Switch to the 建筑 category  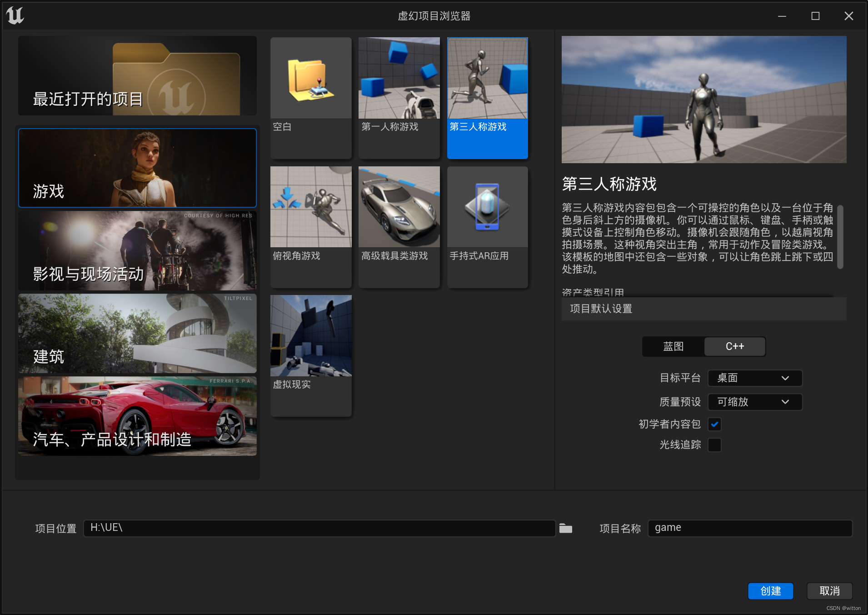point(137,334)
